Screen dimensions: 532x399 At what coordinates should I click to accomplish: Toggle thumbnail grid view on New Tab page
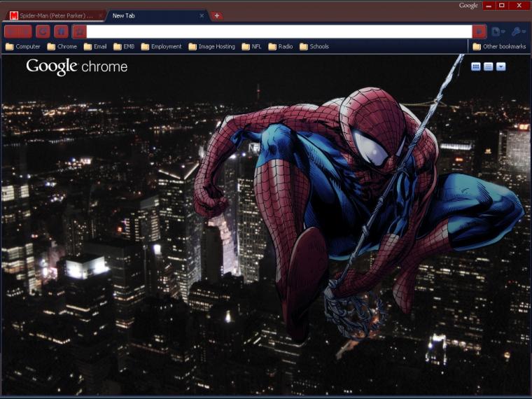pyautogui.click(x=476, y=66)
